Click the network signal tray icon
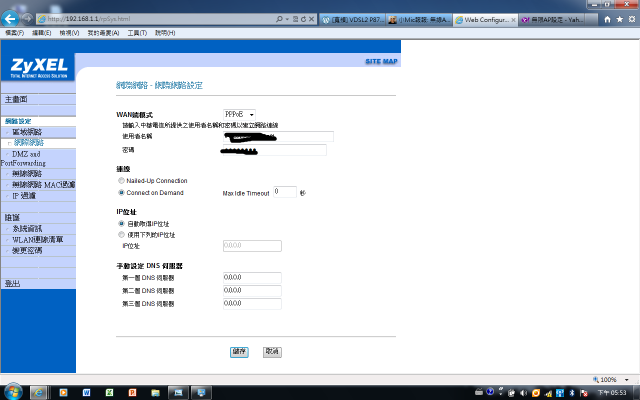Screen dimensions: 640x400 pyautogui.click(x=548, y=393)
